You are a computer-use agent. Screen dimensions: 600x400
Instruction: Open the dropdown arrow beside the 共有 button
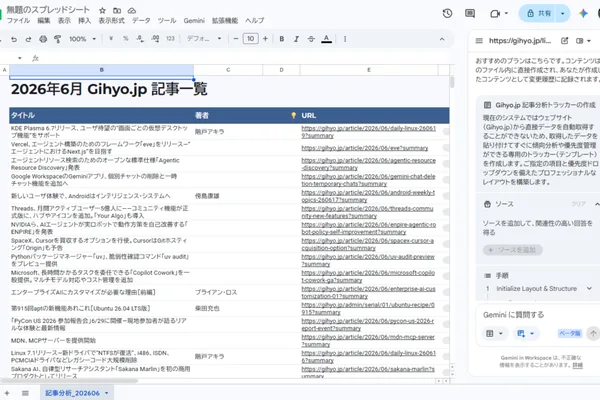[562, 13]
